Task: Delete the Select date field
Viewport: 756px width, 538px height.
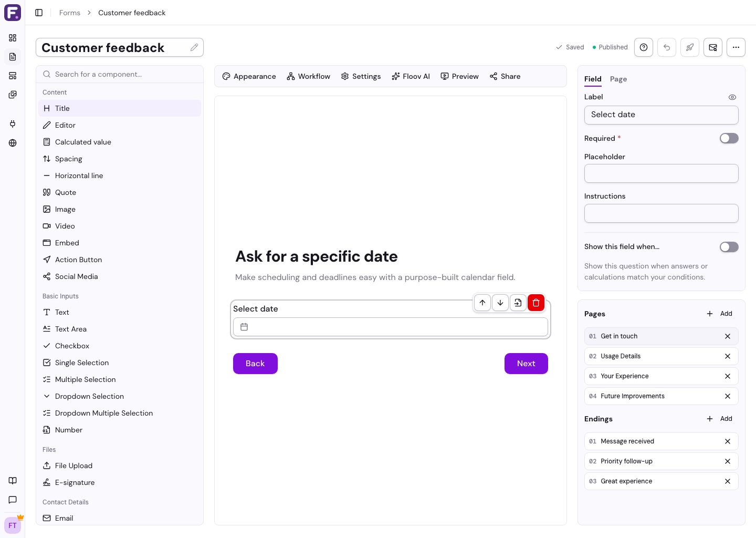Action: click(536, 303)
